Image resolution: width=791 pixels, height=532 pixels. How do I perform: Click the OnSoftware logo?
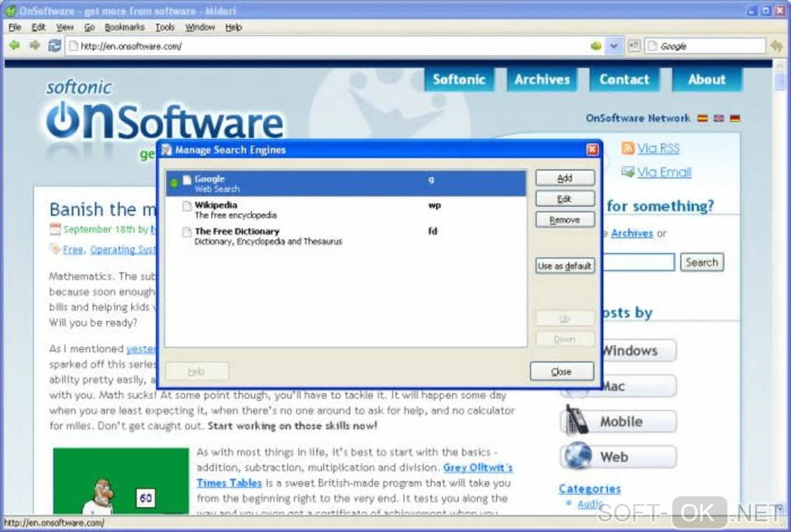tap(164, 119)
